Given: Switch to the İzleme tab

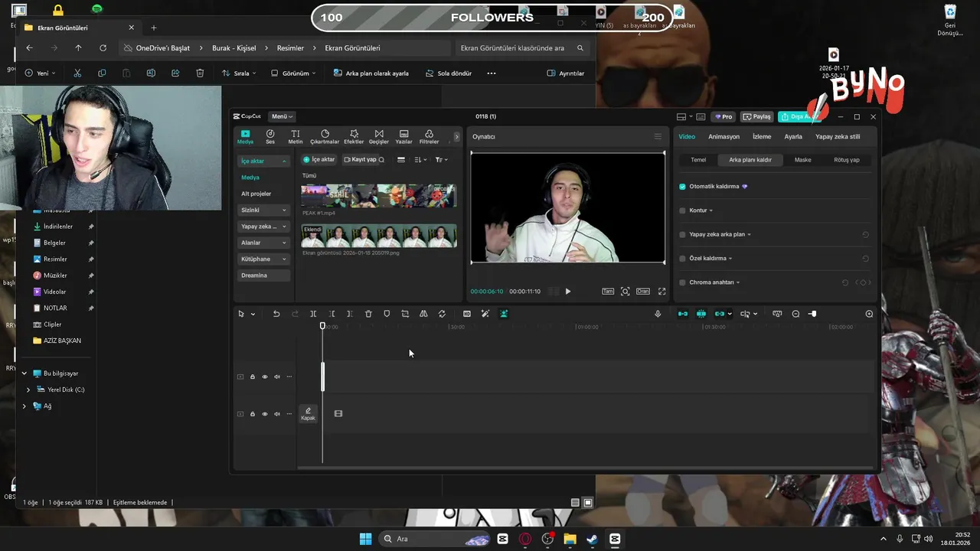Looking at the screenshot, I should [x=762, y=137].
